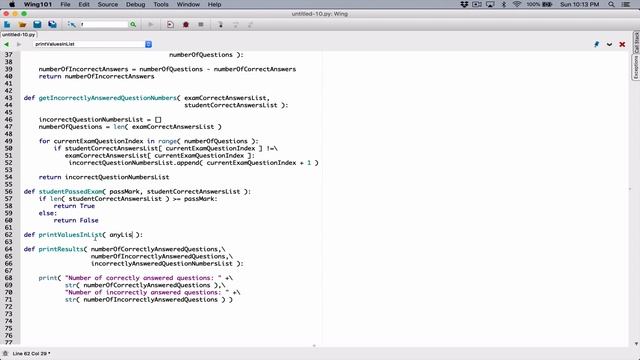Click the Wi-Fi menu bar icon
Screen dimensions: 640x360
(517, 4)
